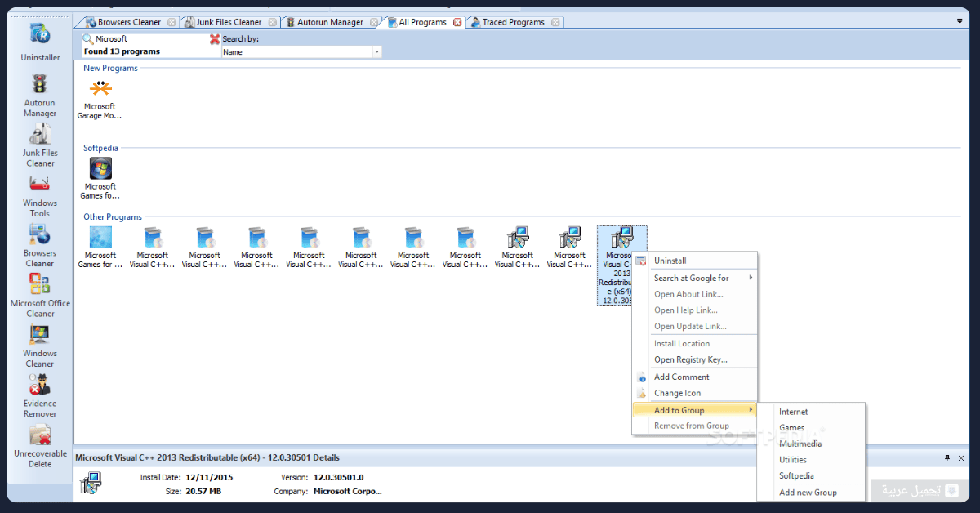Click the Other Programs group header
The width and height of the screenshot is (980, 513).
point(113,216)
